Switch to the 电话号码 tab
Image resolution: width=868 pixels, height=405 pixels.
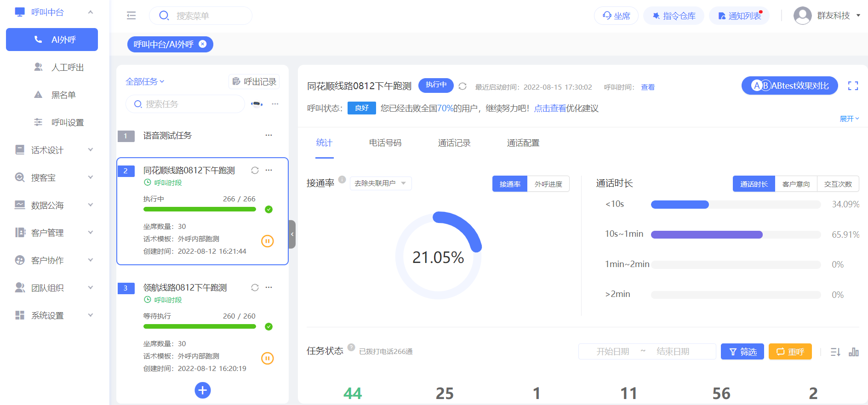click(x=385, y=143)
